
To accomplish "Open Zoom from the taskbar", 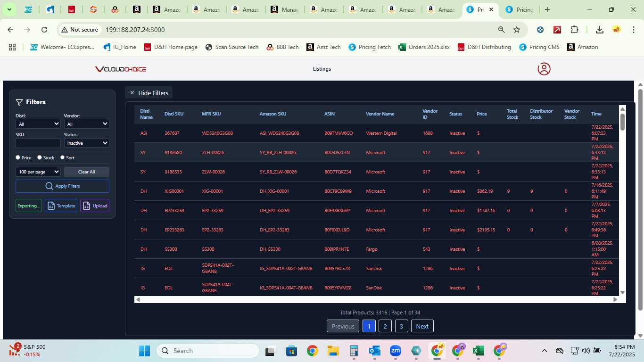I will coord(396,351).
